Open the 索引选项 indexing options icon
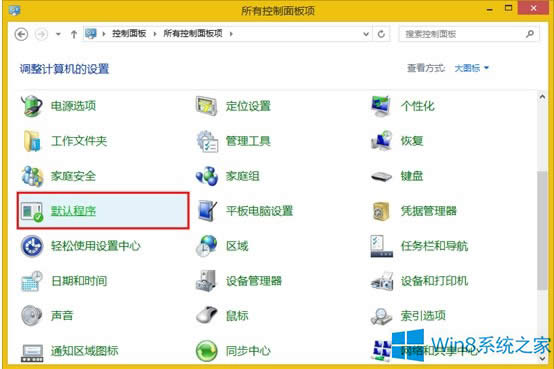Screen dimensions: 554x369 coord(381,316)
